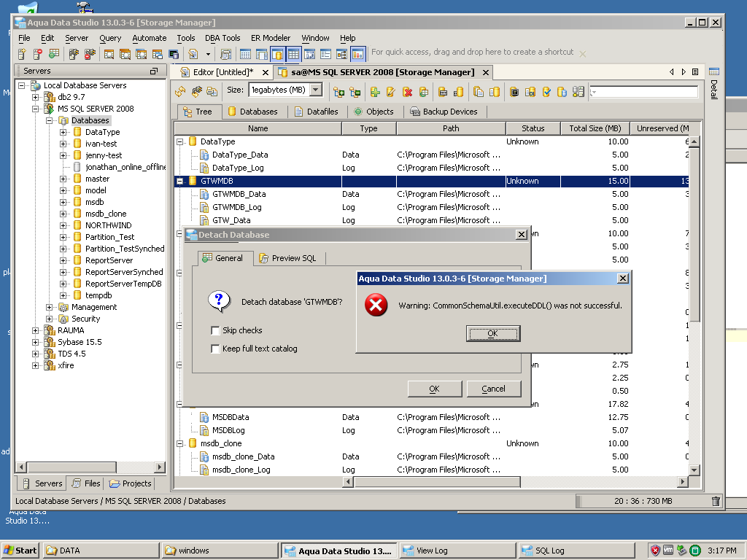The height and width of the screenshot is (560, 747).
Task: Click the Register Server toolbar icon
Action: 22,54
